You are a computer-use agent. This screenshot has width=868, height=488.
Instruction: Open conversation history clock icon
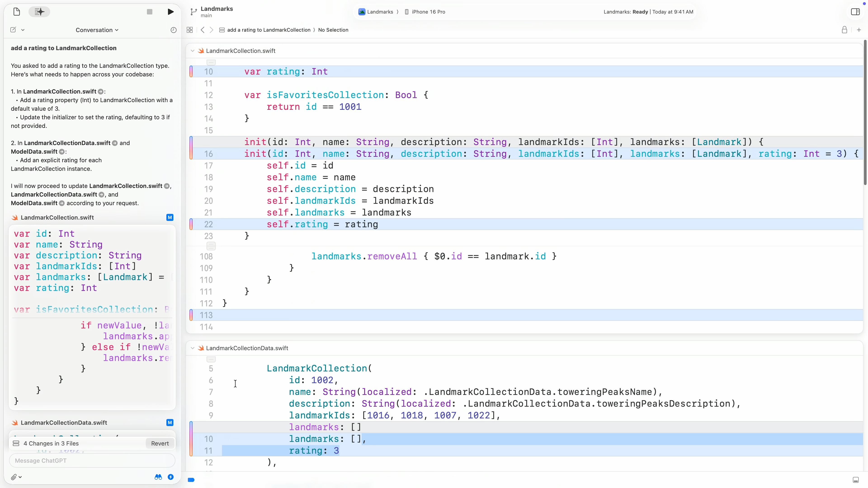[174, 30]
